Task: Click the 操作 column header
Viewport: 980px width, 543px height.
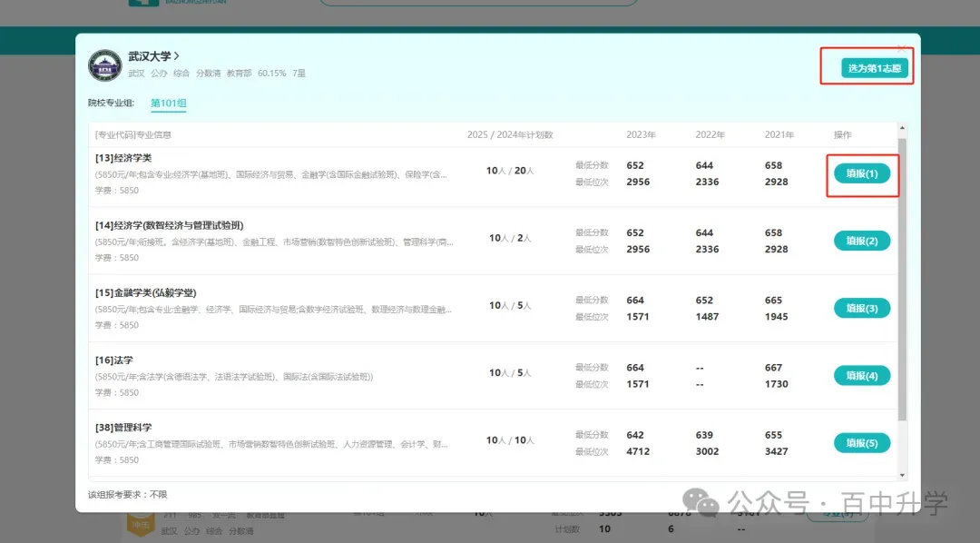Action: pos(842,134)
